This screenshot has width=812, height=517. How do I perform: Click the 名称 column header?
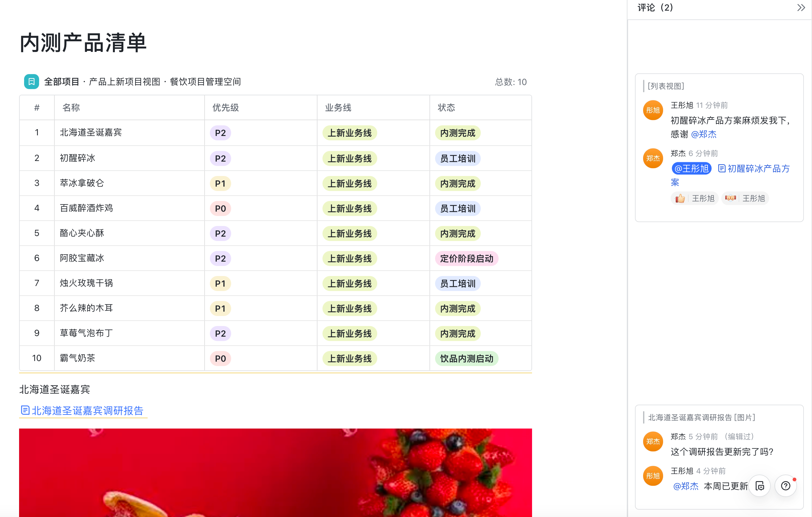[71, 108]
